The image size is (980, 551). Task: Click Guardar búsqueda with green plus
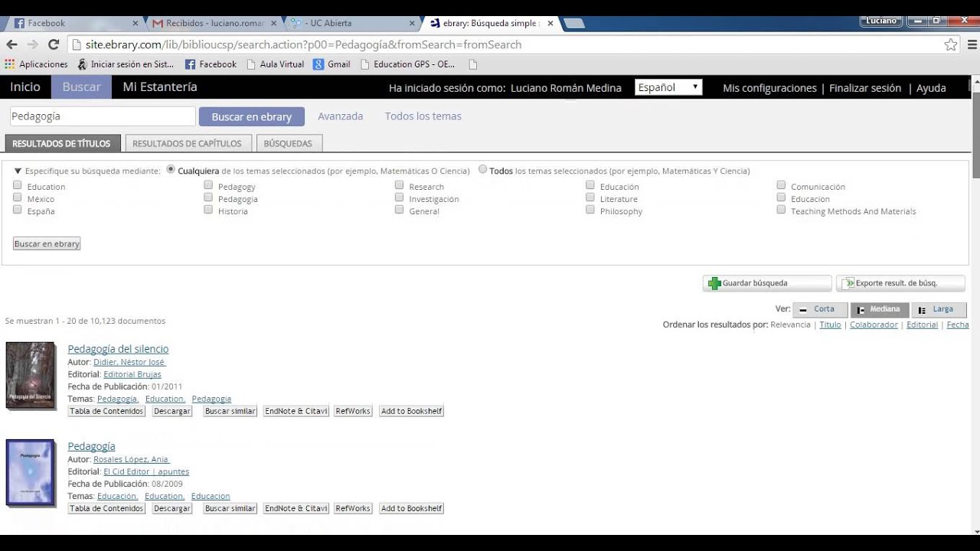click(766, 283)
